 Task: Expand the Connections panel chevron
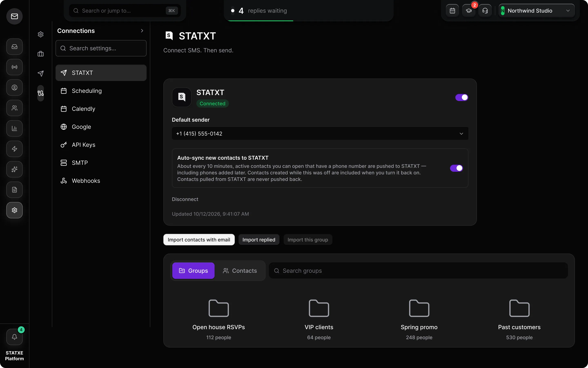coord(142,31)
